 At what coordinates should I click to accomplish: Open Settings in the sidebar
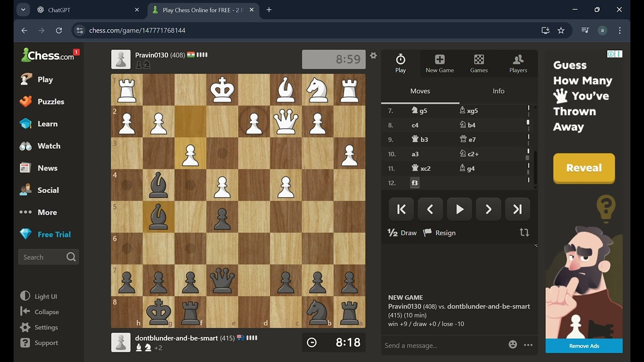(x=39, y=327)
